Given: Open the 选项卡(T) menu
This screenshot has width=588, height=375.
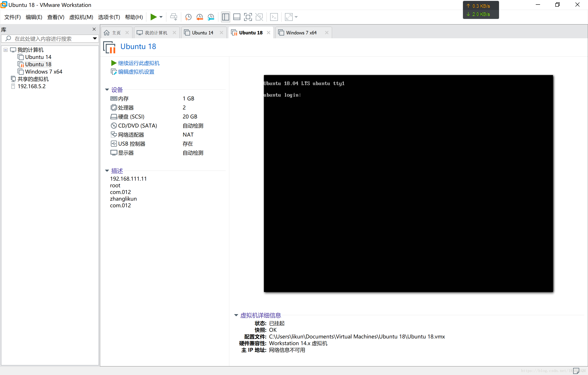Looking at the screenshot, I should [x=109, y=17].
